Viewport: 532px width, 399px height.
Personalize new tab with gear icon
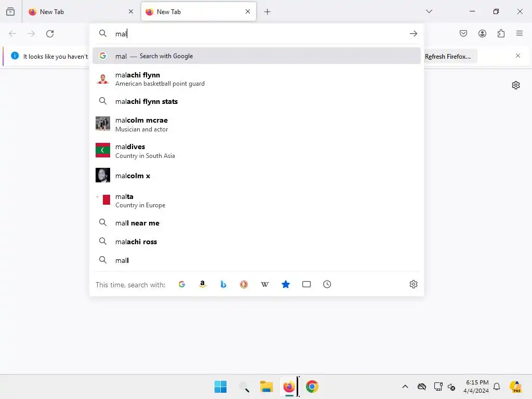(x=516, y=85)
